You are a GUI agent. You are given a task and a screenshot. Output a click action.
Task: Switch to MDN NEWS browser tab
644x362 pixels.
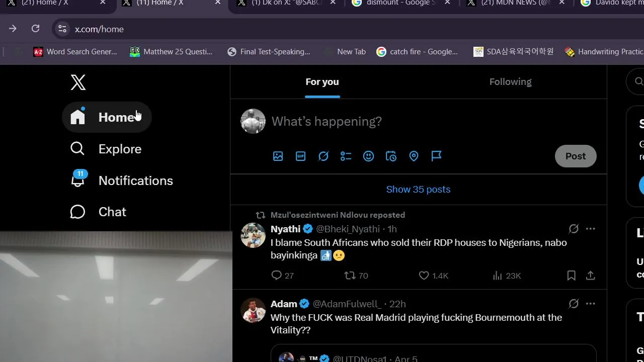point(515,3)
